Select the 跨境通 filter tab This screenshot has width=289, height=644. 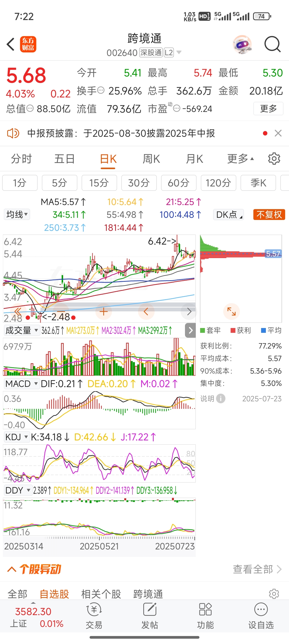tap(148, 594)
